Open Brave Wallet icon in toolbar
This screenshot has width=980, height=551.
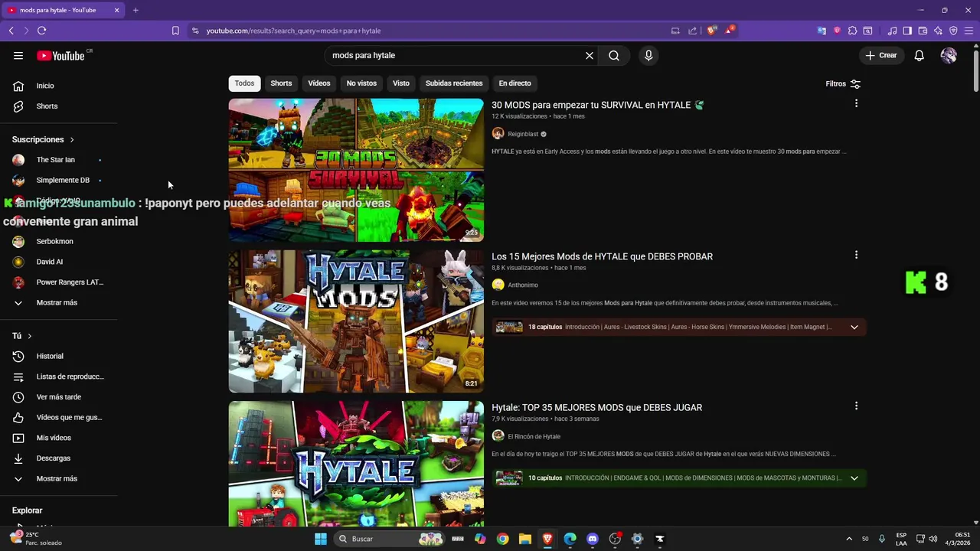(x=923, y=31)
